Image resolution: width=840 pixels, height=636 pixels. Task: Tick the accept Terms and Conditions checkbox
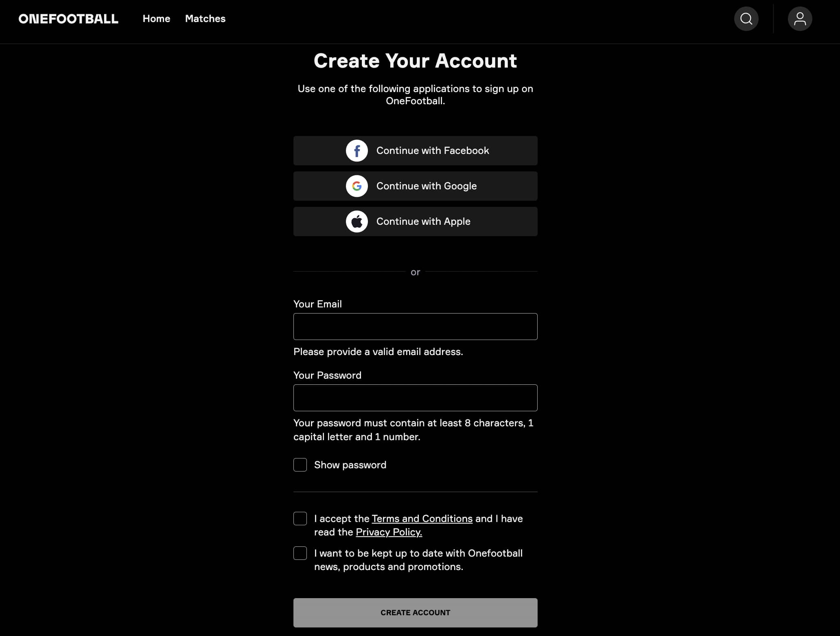tap(300, 518)
